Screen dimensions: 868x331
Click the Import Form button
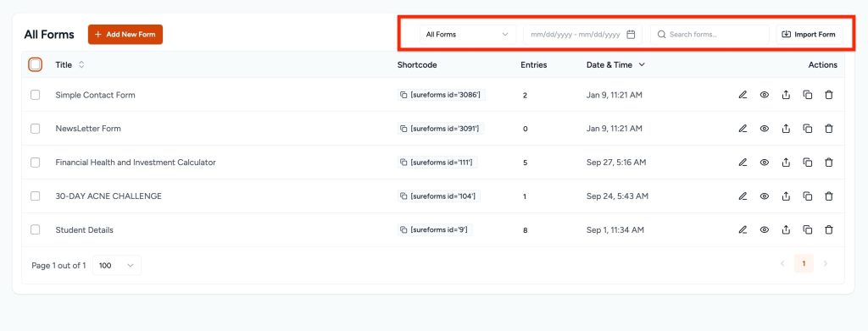(809, 34)
